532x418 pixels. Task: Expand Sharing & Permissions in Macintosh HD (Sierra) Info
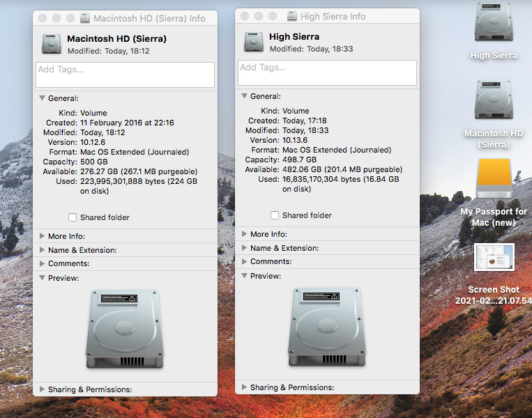coord(42,389)
